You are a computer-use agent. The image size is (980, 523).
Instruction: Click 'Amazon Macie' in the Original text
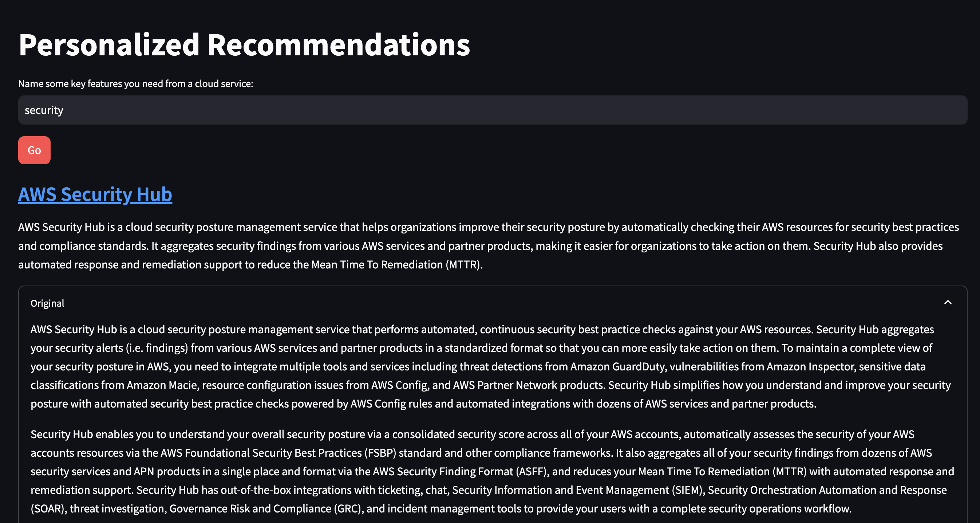click(x=162, y=385)
